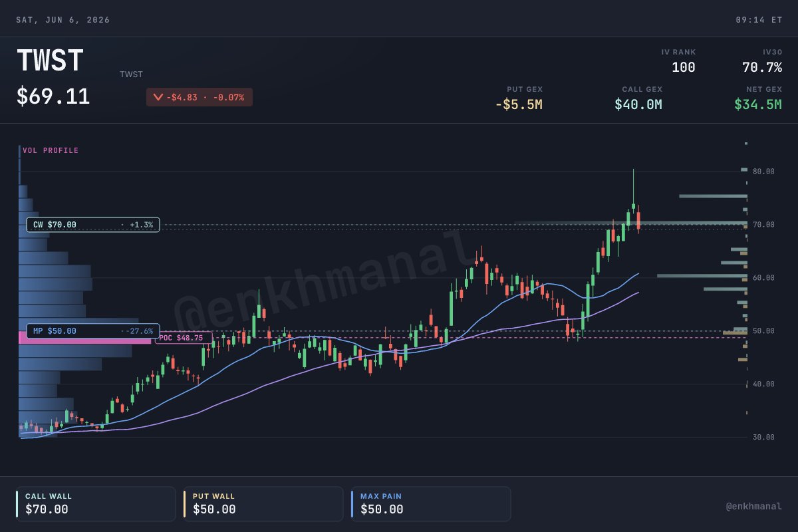Open the MAX PAIN $50.00 card
This screenshot has height=532, width=798.
[x=431, y=504]
